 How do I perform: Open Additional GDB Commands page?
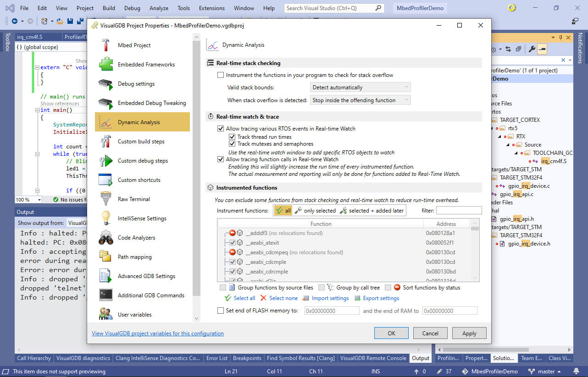tap(142, 295)
